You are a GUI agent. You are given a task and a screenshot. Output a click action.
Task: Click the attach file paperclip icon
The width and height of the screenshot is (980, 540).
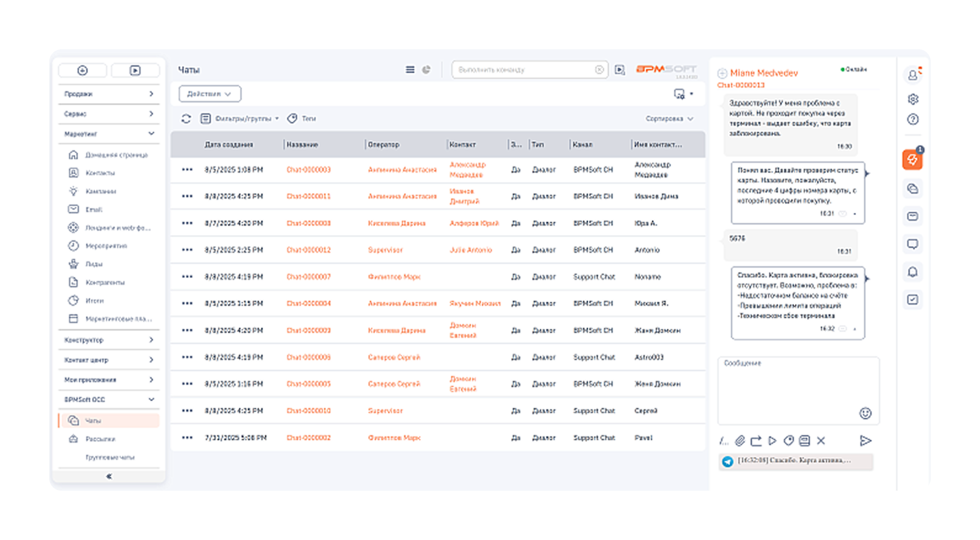point(740,441)
